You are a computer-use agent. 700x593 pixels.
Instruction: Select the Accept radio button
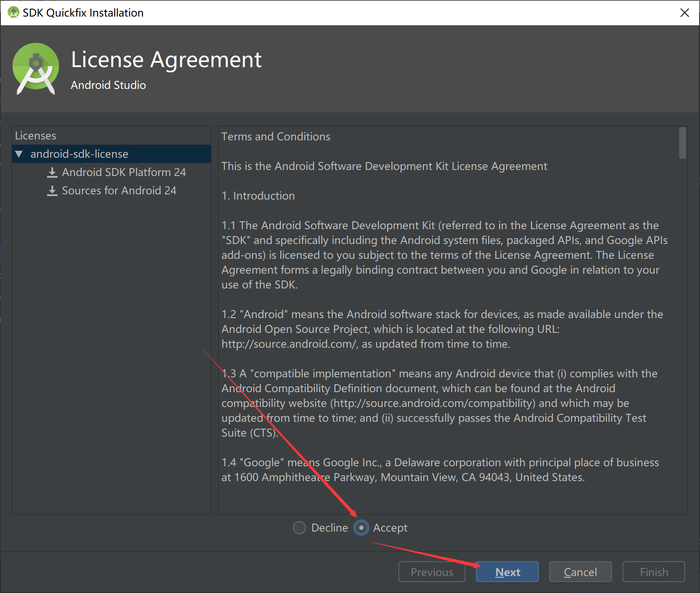coord(361,528)
